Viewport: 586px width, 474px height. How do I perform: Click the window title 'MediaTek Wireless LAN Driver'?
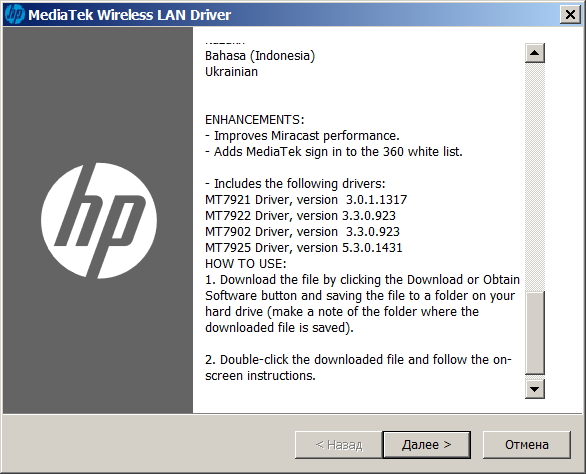pos(130,15)
